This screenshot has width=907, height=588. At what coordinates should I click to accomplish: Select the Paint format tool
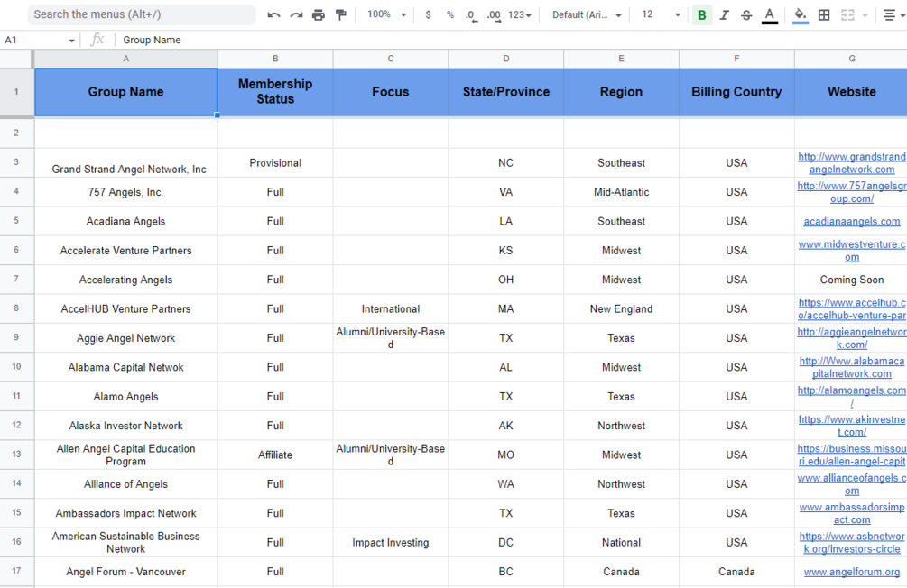341,15
